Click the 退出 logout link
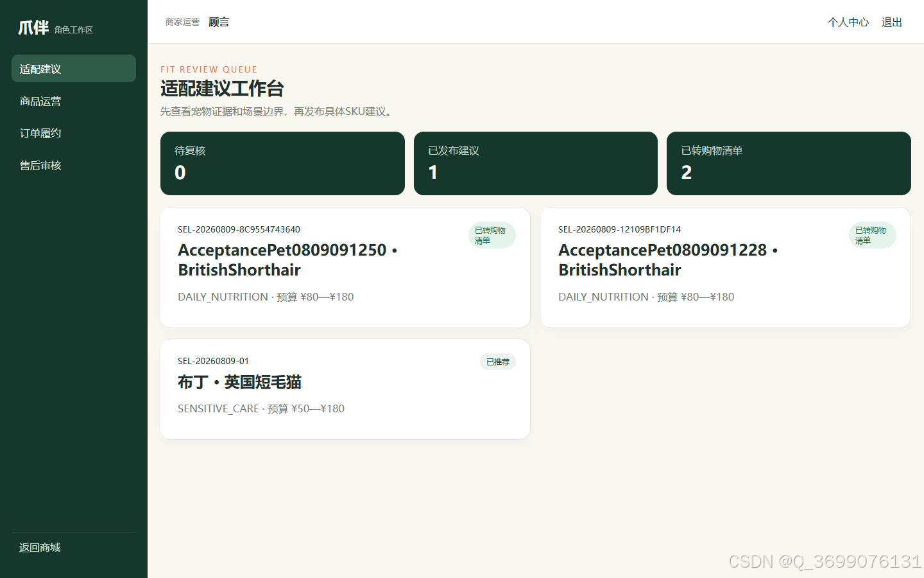This screenshot has width=924, height=578. tap(891, 22)
